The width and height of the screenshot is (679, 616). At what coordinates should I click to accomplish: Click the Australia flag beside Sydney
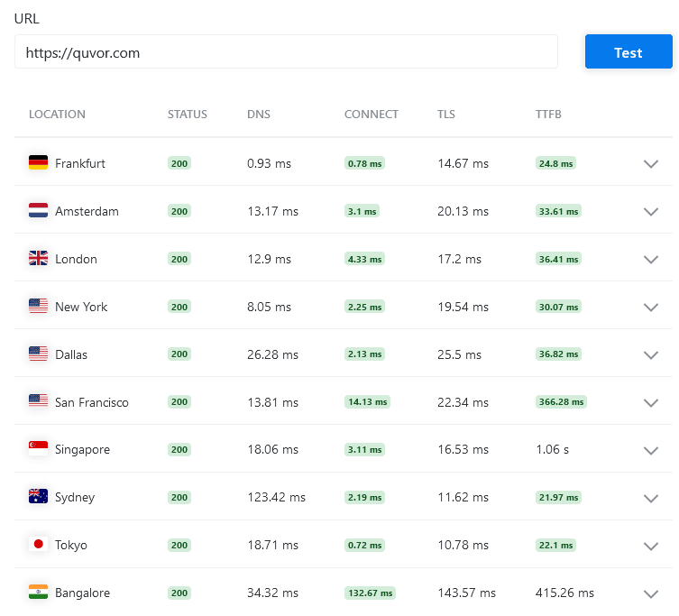tap(38, 496)
